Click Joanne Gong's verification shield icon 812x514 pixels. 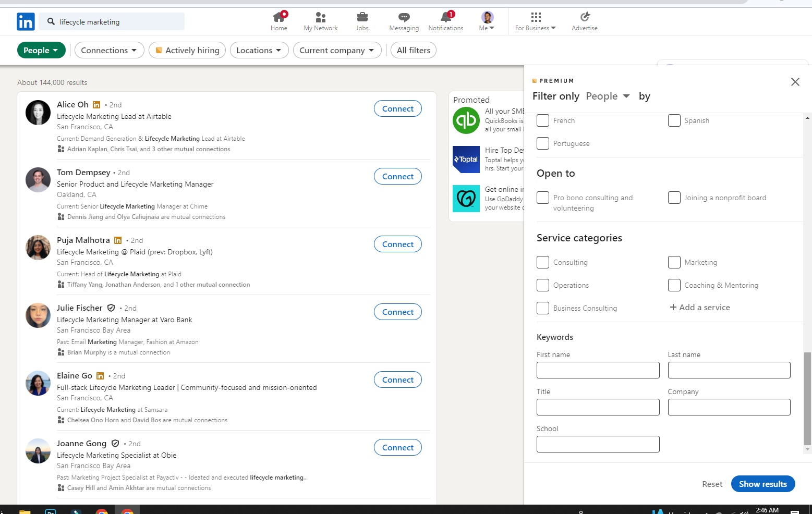[x=115, y=444]
